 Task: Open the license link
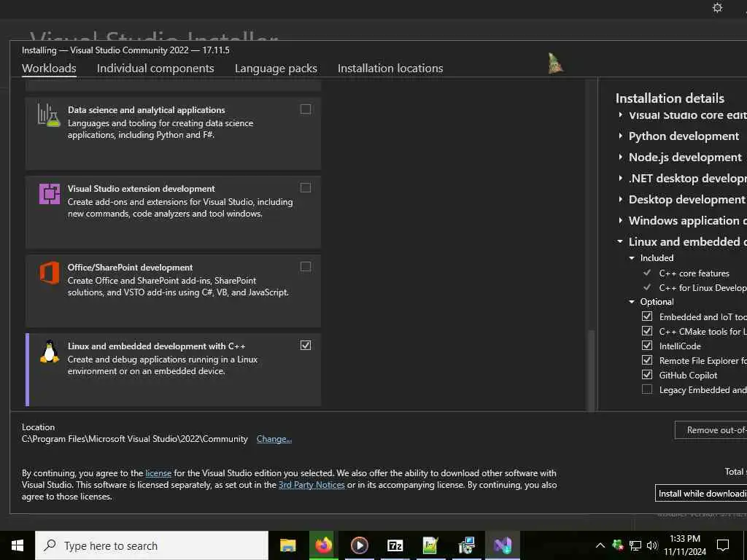click(x=158, y=472)
